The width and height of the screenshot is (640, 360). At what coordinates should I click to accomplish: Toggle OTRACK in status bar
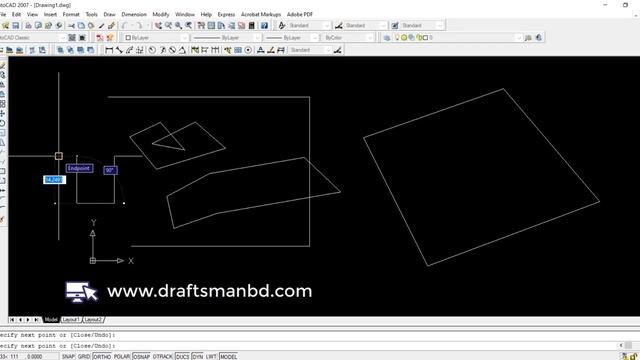[162, 356]
